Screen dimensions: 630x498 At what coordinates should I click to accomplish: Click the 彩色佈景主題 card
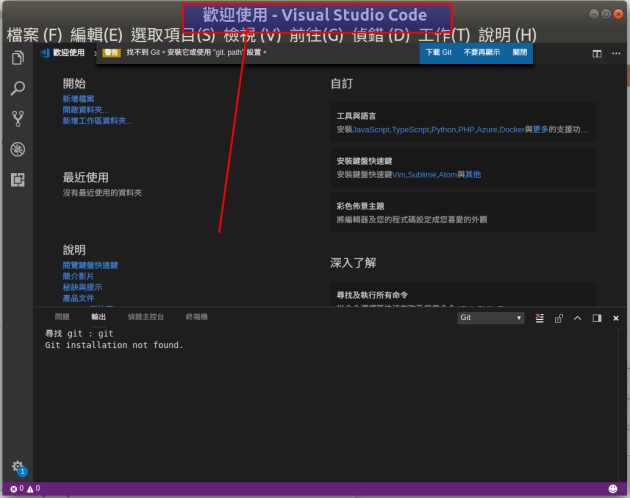coord(463,213)
